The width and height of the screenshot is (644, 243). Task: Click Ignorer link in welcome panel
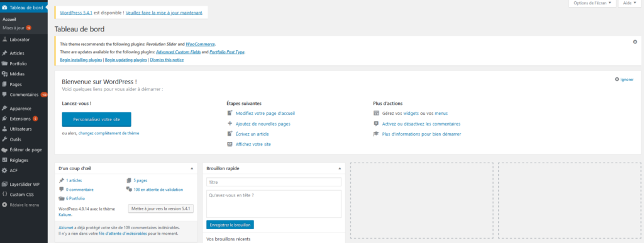click(x=627, y=80)
